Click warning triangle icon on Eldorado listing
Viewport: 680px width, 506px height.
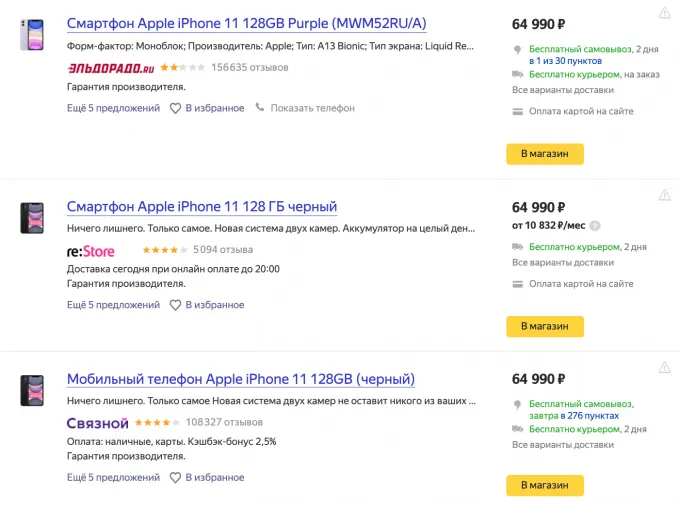[x=665, y=13]
